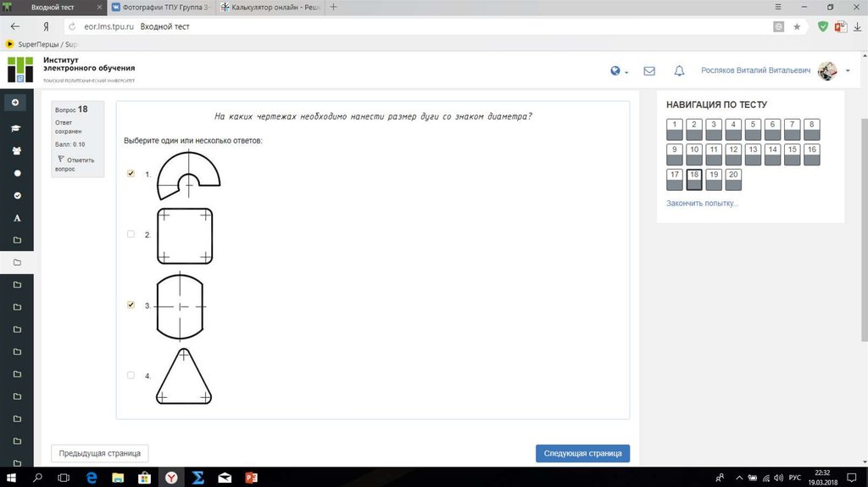Jump to question 20 in navigation
The image size is (868, 487).
tap(733, 180)
